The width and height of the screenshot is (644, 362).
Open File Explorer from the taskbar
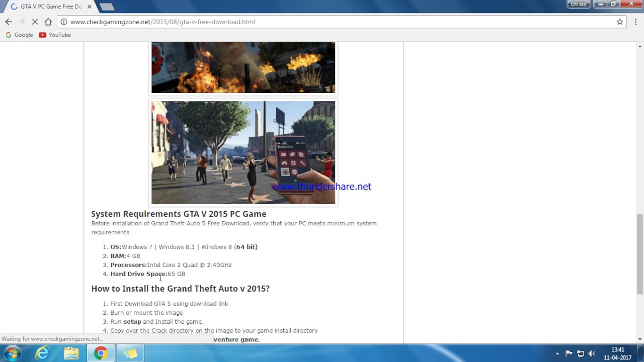pyautogui.click(x=71, y=353)
